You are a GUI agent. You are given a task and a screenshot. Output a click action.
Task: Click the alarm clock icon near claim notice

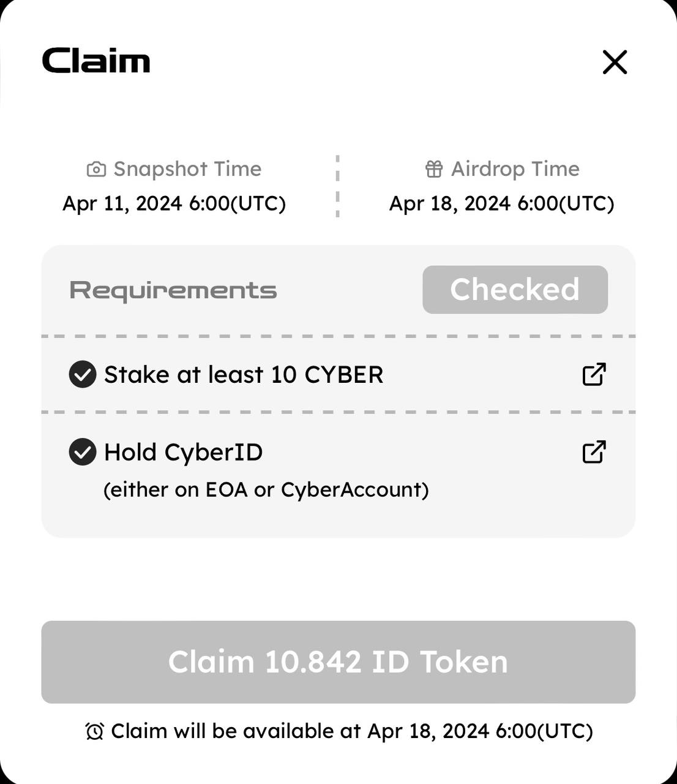[94, 731]
